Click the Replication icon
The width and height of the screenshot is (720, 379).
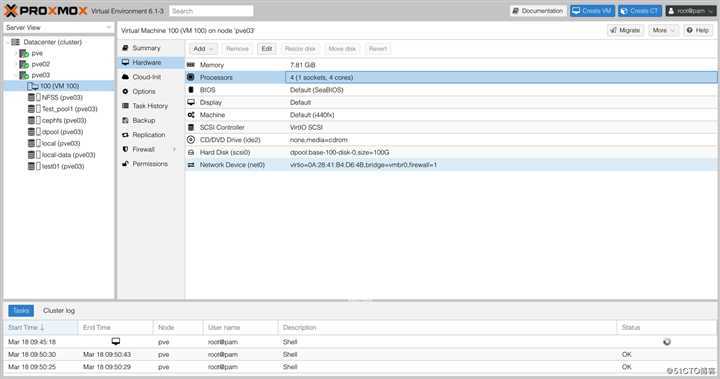tap(125, 135)
